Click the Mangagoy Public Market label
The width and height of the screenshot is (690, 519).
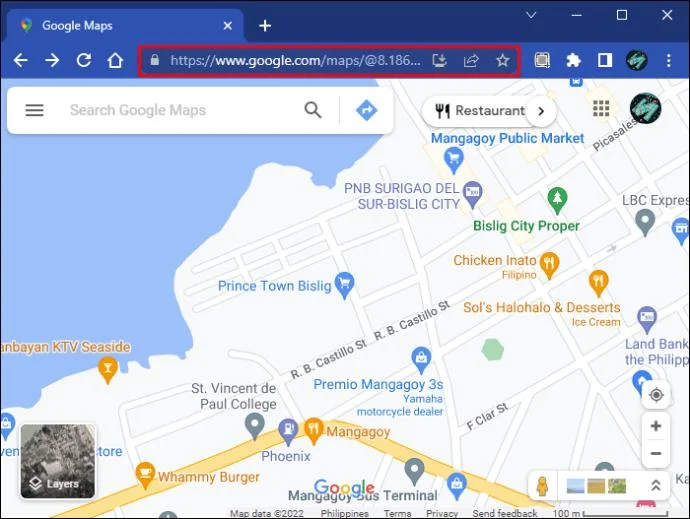pos(507,138)
